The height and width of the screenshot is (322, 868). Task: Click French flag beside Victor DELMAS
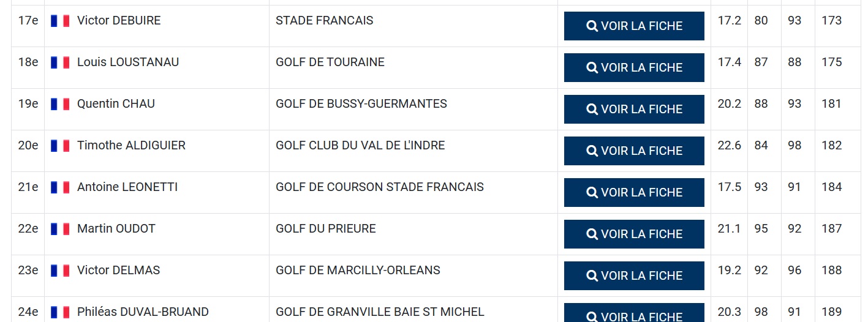coord(60,271)
